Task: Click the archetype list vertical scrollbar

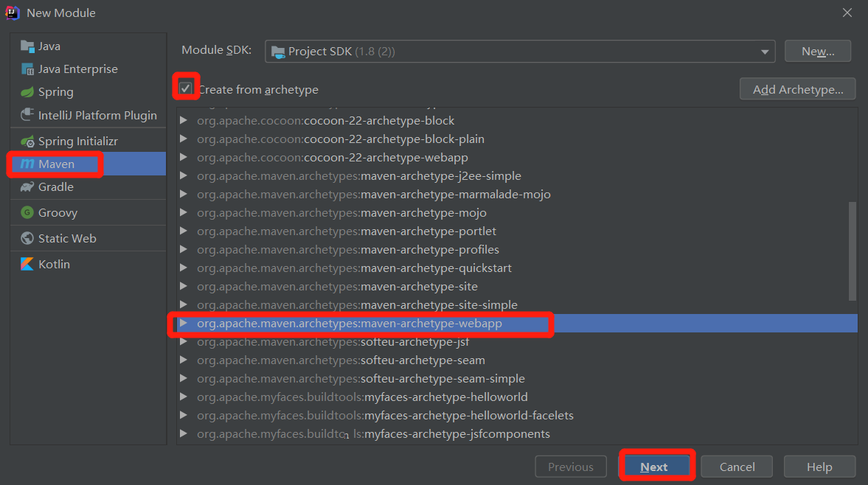Action: pos(853,251)
